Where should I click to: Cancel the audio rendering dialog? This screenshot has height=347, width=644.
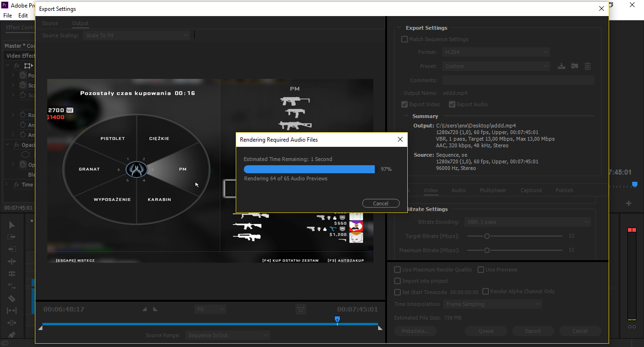[x=380, y=203]
